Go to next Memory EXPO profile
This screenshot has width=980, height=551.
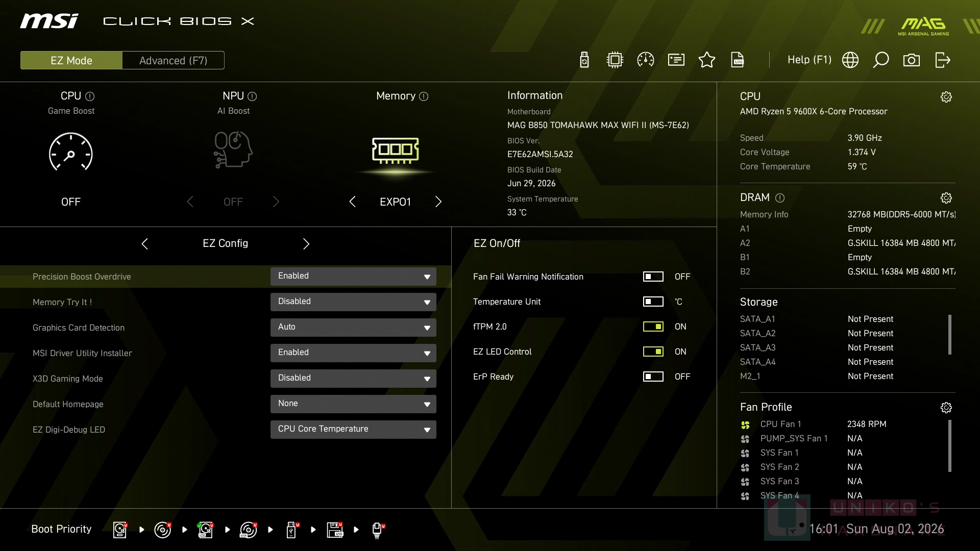pos(438,202)
